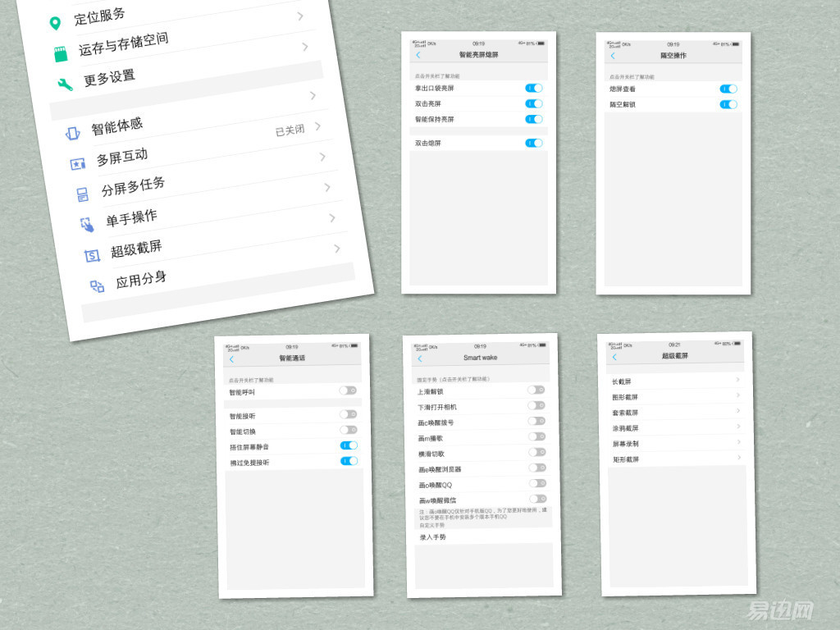Disable the 双击亮屏 toggle

[533, 103]
